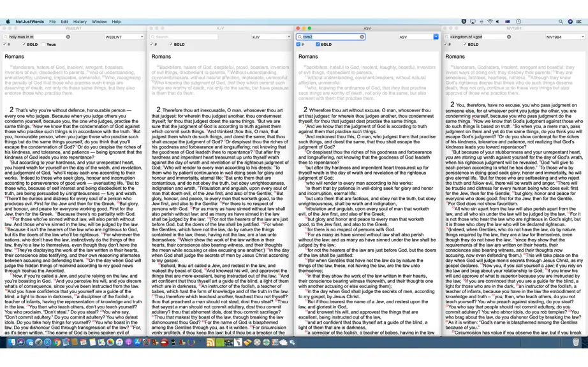The image size is (588, 367).
Task: Click chapter number 2 in the NIV1984 window
Action: [452, 104]
